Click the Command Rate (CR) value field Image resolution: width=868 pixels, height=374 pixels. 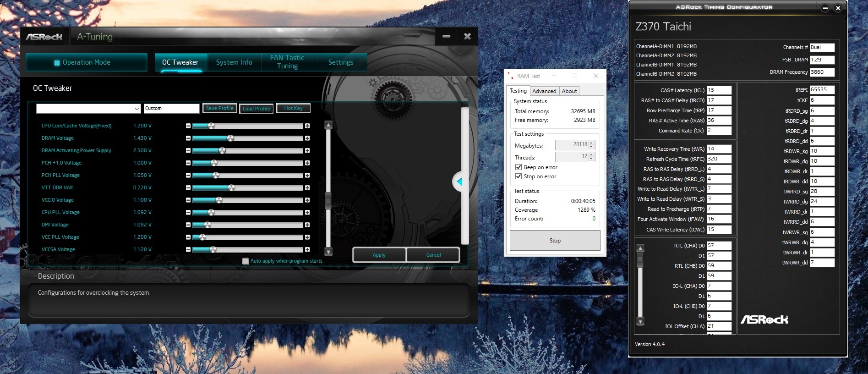pos(719,131)
